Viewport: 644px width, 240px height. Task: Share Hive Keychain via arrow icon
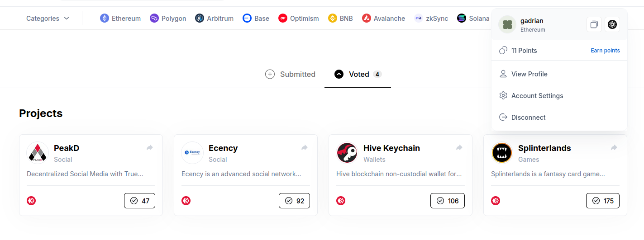coord(459,148)
